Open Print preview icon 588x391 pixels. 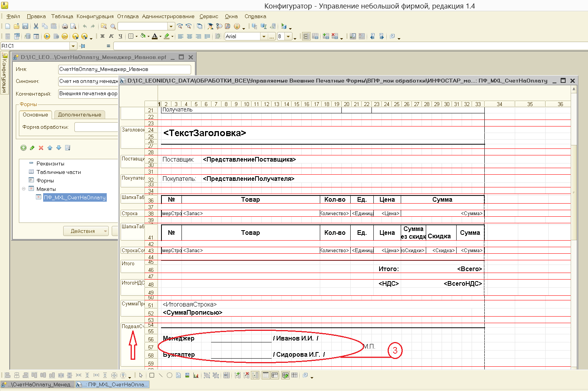(x=73, y=26)
